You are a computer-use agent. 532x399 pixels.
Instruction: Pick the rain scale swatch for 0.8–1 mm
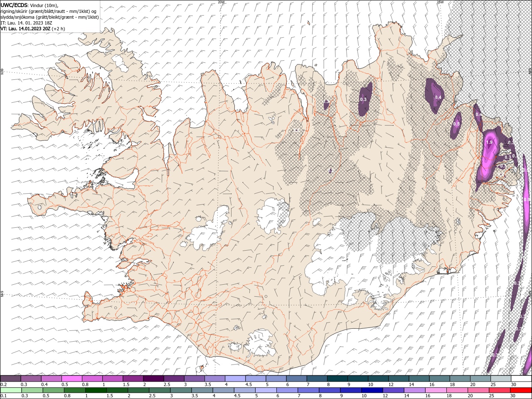click(74, 390)
